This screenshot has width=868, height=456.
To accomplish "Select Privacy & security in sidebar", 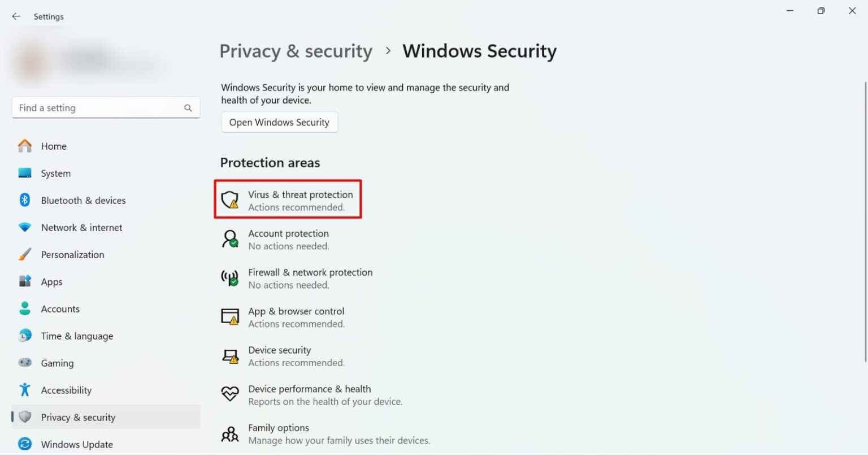I will 77,417.
